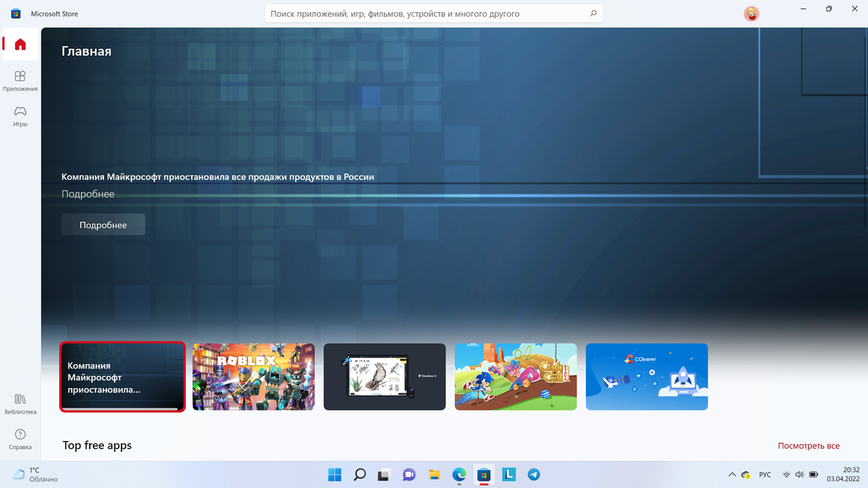Open the Wi-Fi network tray icon
This screenshot has height=488, width=868.
[786, 475]
